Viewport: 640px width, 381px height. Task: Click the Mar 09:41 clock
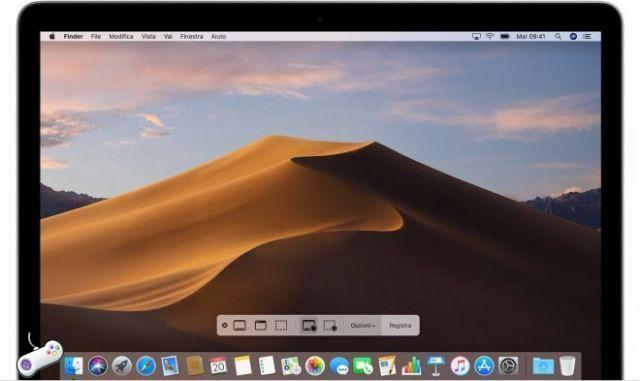[x=531, y=36]
